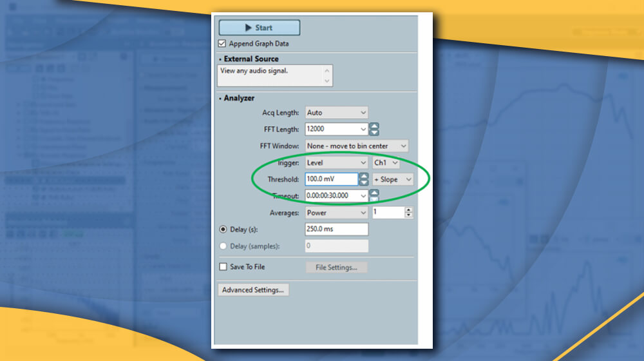Increase Averages count with spinner up arrow
Viewport: 644px width, 361px height.
(x=408, y=210)
